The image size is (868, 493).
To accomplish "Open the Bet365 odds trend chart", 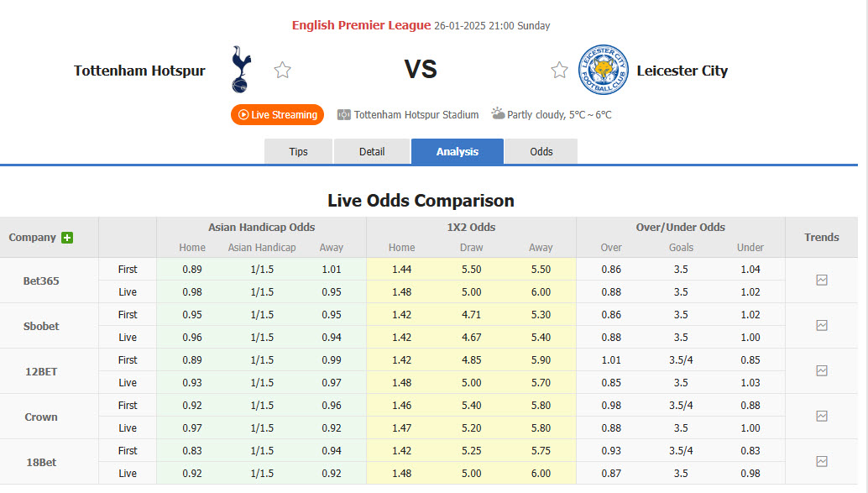I will click(x=821, y=280).
